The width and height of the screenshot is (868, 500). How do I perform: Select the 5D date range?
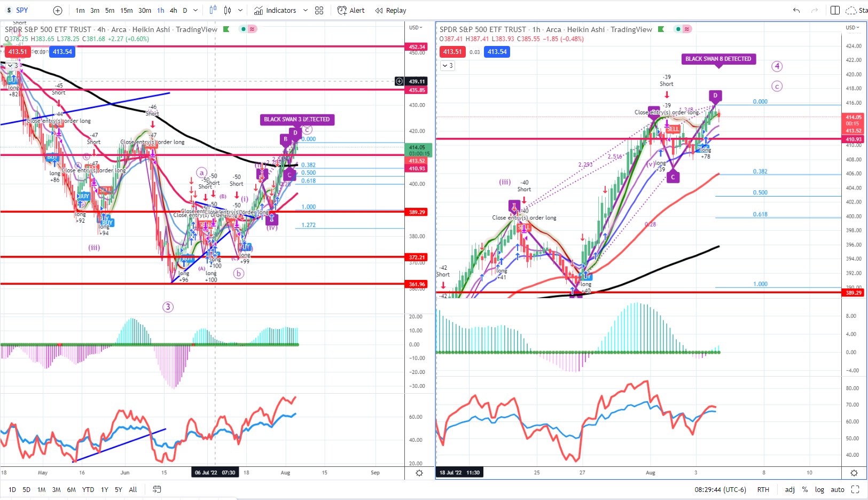tap(26, 489)
